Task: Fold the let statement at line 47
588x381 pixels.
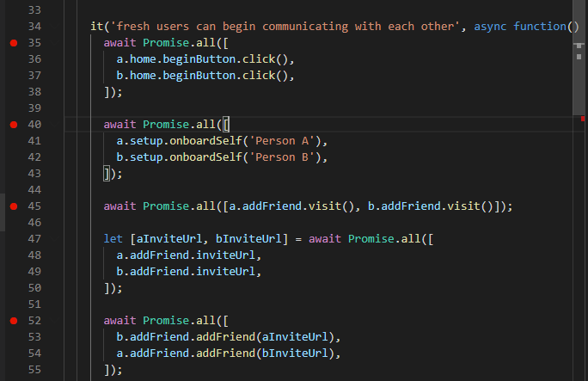Action: pos(54,239)
